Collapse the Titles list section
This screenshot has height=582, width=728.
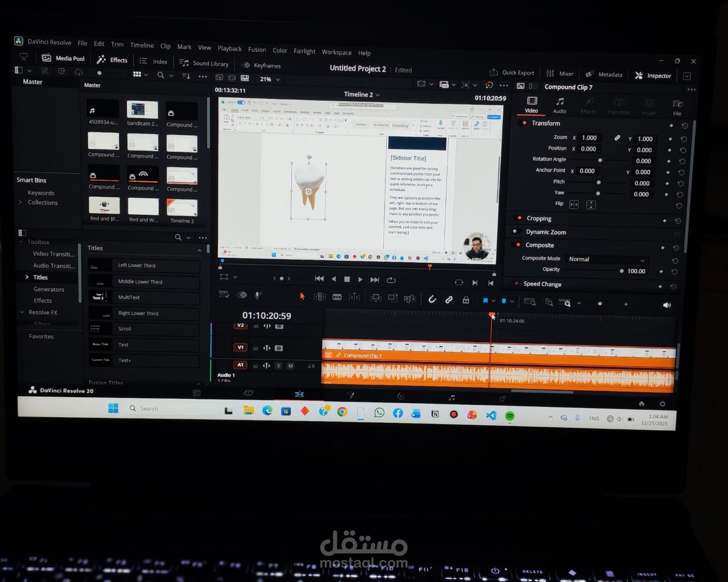(x=199, y=250)
